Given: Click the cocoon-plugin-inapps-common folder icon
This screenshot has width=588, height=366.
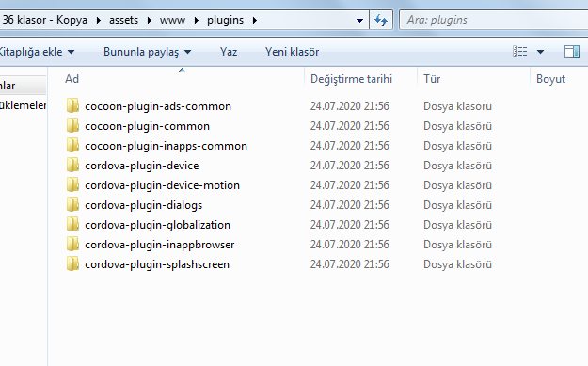Looking at the screenshot, I should [x=72, y=146].
